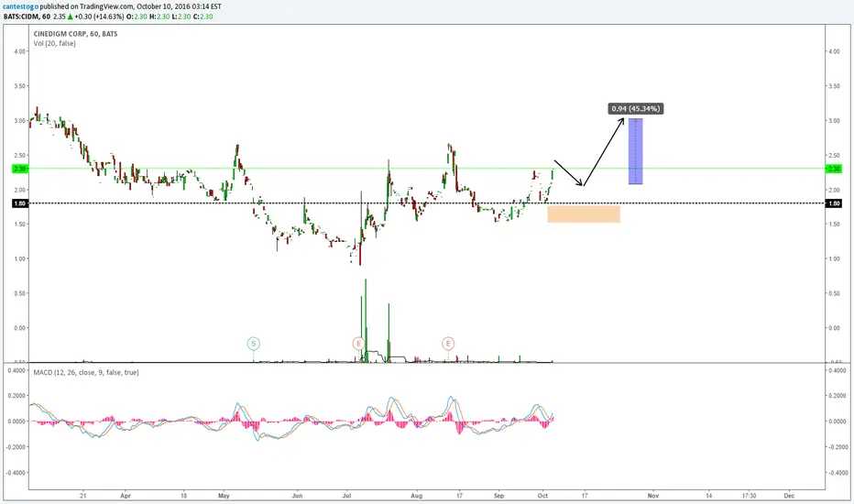Viewport: 854px width, 504px height.
Task: Click the Dec label on time axis
Action: click(789, 496)
